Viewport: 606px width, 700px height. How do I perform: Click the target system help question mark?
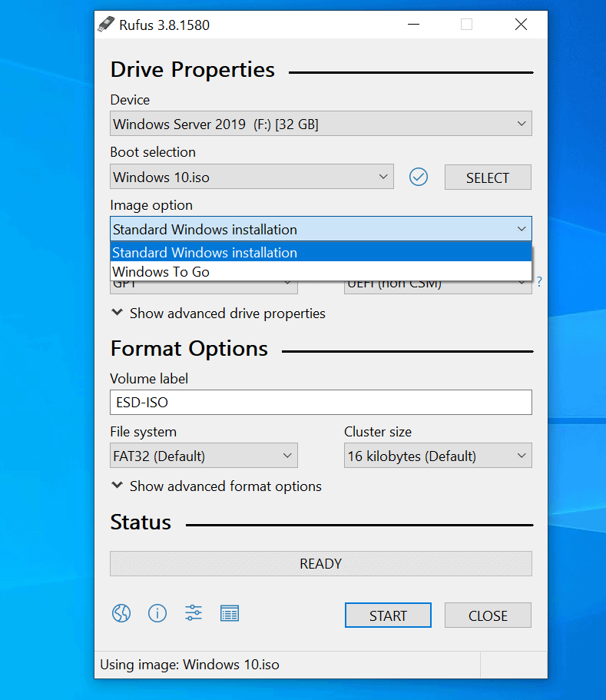tap(539, 282)
